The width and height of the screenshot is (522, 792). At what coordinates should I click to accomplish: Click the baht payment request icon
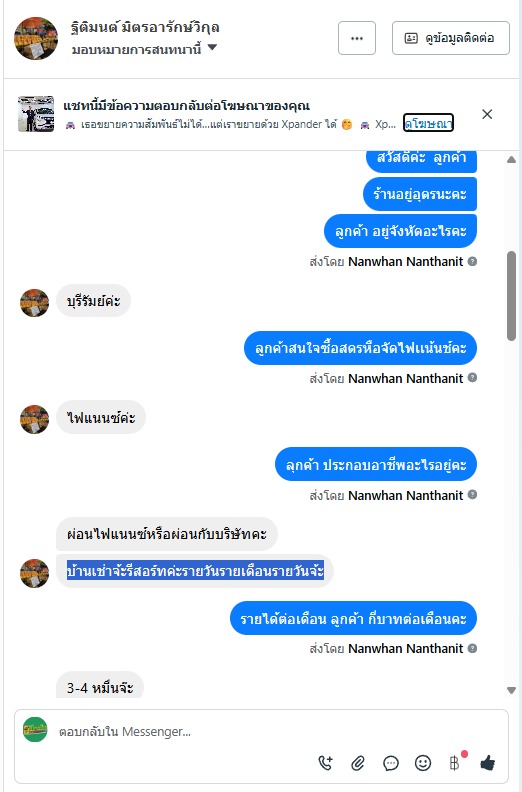tap(455, 763)
